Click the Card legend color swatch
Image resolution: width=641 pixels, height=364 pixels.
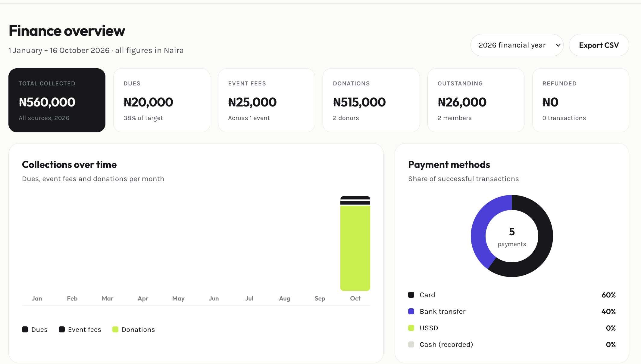411,295
